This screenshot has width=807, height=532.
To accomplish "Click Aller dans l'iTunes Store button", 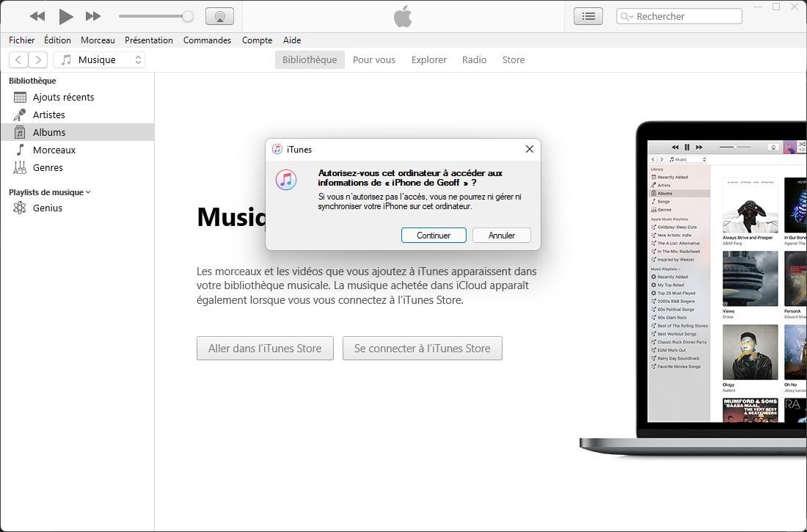I will pos(265,349).
